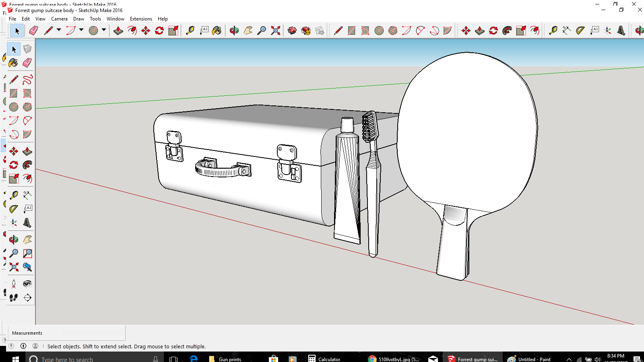Click the model credits info status icon
The height and width of the screenshot is (362, 644).
[23, 346]
